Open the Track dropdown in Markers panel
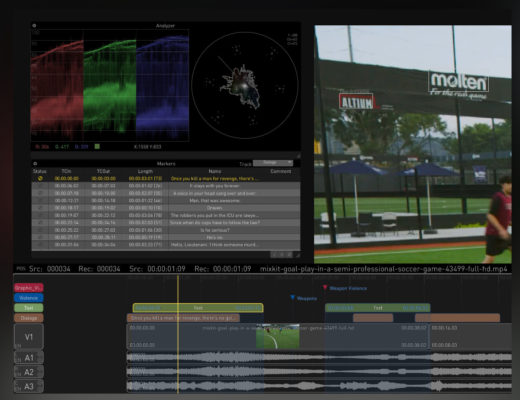 click(273, 163)
